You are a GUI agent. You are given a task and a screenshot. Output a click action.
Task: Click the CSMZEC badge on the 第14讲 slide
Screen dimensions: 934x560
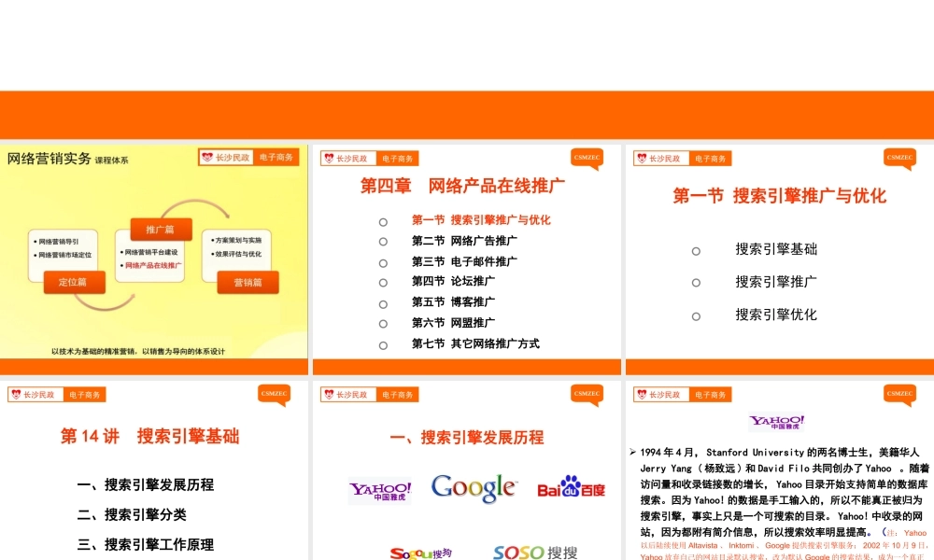click(274, 395)
